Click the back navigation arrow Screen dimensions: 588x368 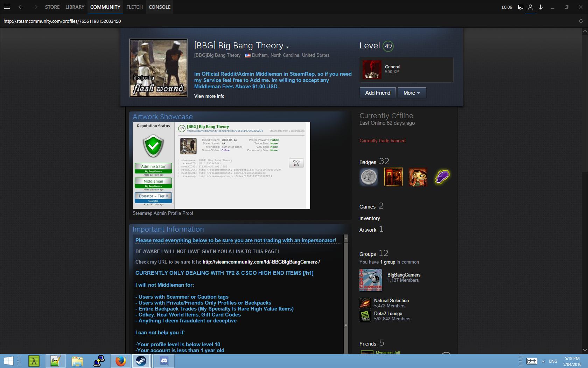tap(21, 7)
